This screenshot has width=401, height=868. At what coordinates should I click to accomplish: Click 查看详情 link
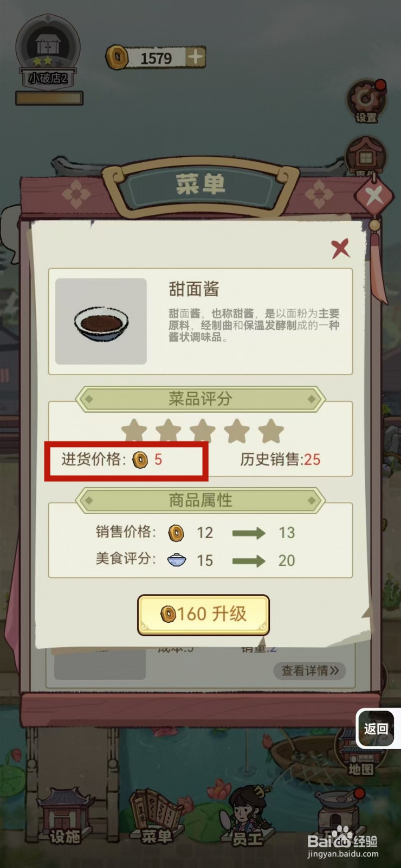pyautogui.click(x=310, y=671)
